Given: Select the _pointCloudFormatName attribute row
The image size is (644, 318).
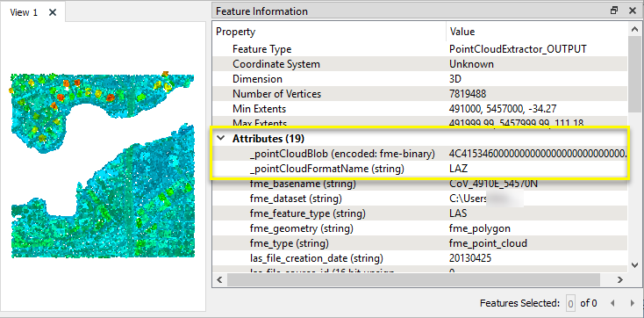Looking at the screenshot, I should coord(420,169).
